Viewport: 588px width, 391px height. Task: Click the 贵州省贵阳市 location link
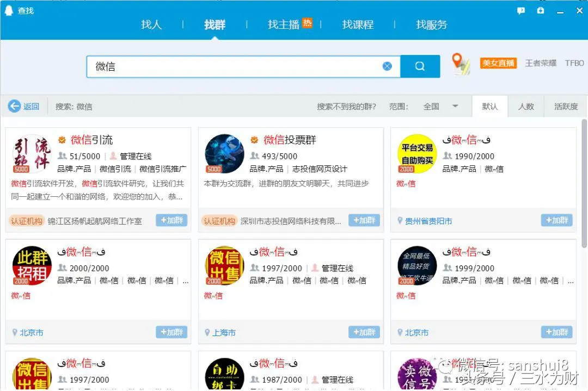click(x=428, y=221)
